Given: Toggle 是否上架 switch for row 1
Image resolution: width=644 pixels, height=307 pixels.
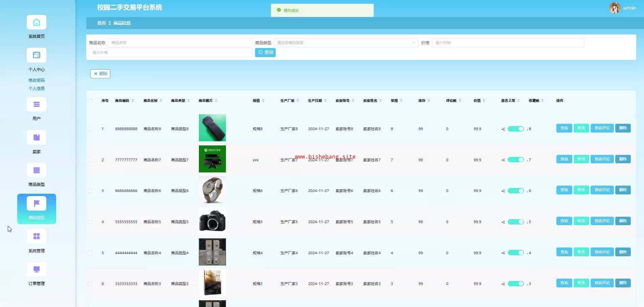Looking at the screenshot, I should click(x=515, y=129).
